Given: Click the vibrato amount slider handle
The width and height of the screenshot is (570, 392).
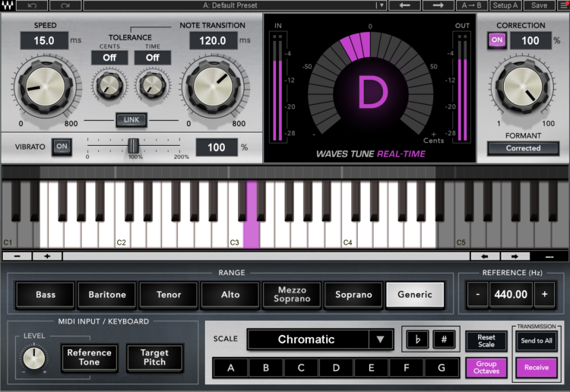Looking at the screenshot, I should point(134,146).
